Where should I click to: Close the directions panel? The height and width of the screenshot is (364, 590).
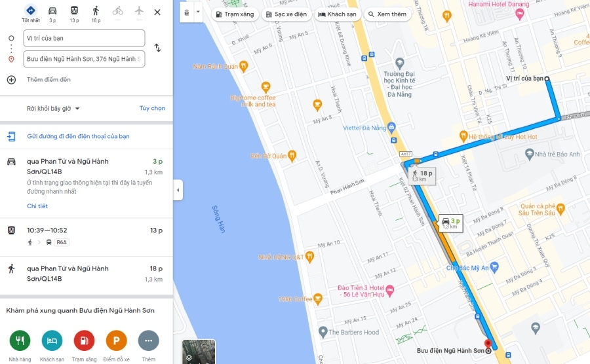(157, 12)
